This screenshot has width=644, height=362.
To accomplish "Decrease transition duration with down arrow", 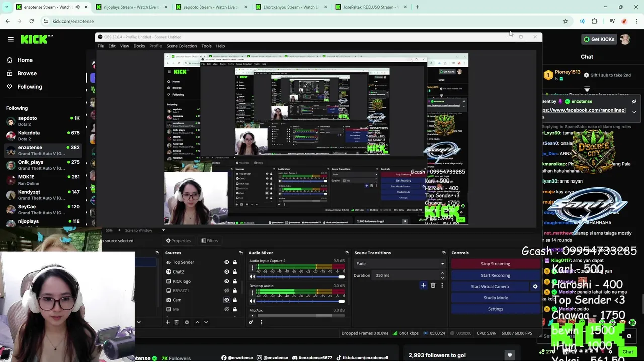I will [442, 277].
